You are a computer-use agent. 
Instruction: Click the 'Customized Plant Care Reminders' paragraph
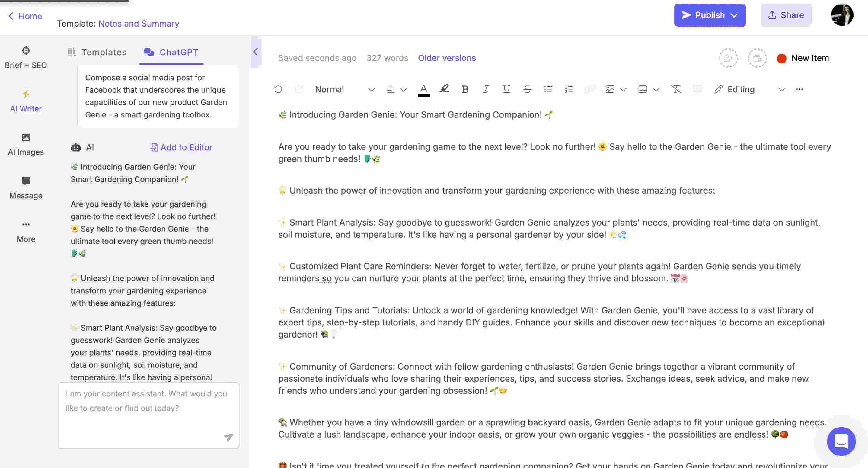click(x=539, y=272)
